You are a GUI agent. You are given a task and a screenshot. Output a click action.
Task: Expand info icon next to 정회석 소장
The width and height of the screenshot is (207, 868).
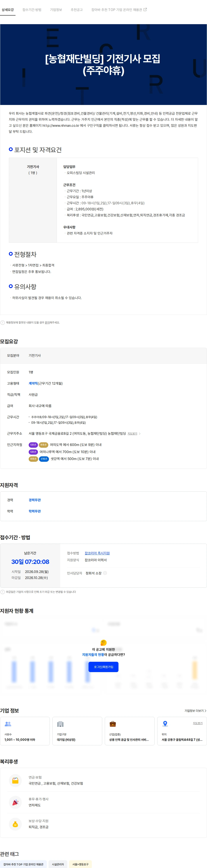click(x=105, y=573)
